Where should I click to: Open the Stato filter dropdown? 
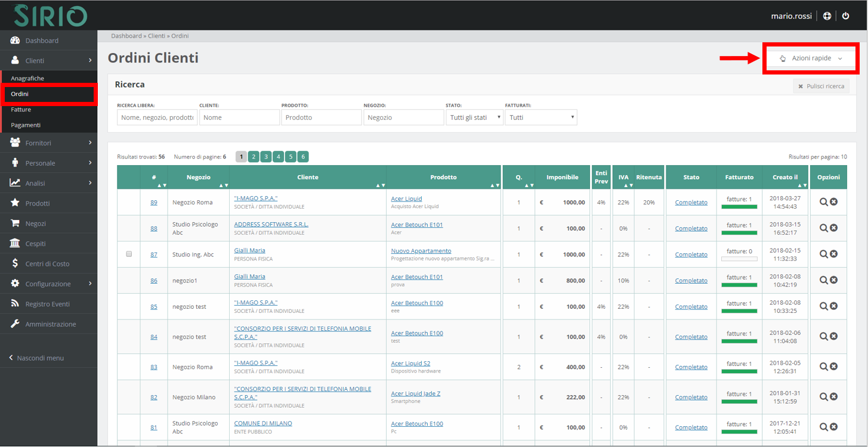[474, 117]
